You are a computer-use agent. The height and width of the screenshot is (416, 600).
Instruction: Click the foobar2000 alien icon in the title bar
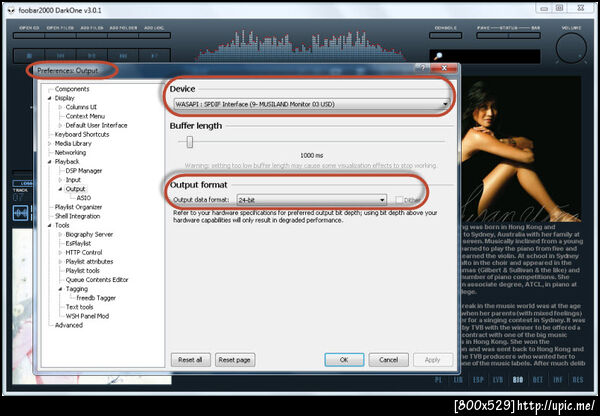pyautogui.click(x=11, y=10)
